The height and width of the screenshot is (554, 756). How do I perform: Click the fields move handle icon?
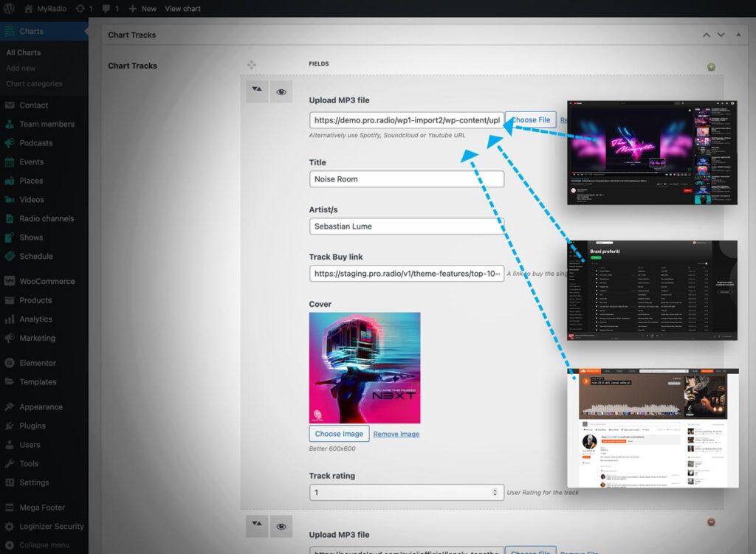coord(252,65)
